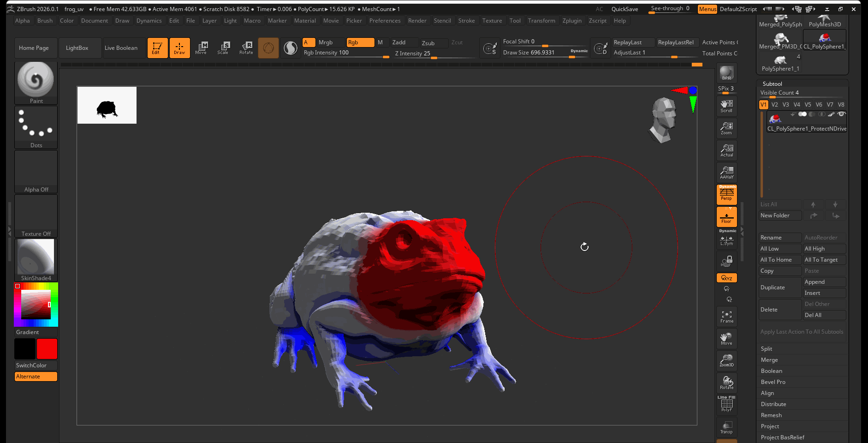Screen dimensions: 868x443
Task: Select the Move transform icon in toolbar
Action: (x=201, y=48)
